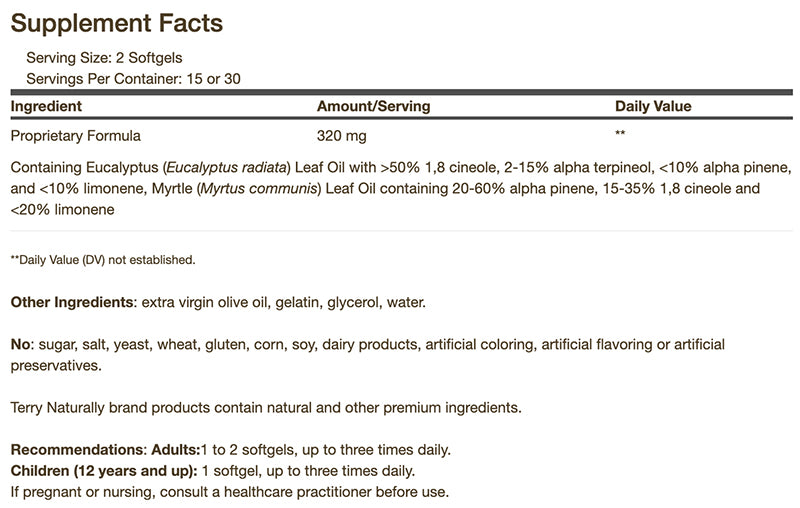Click the Daily Value not established footnote
The width and height of the screenshot is (800, 508).
[103, 260]
